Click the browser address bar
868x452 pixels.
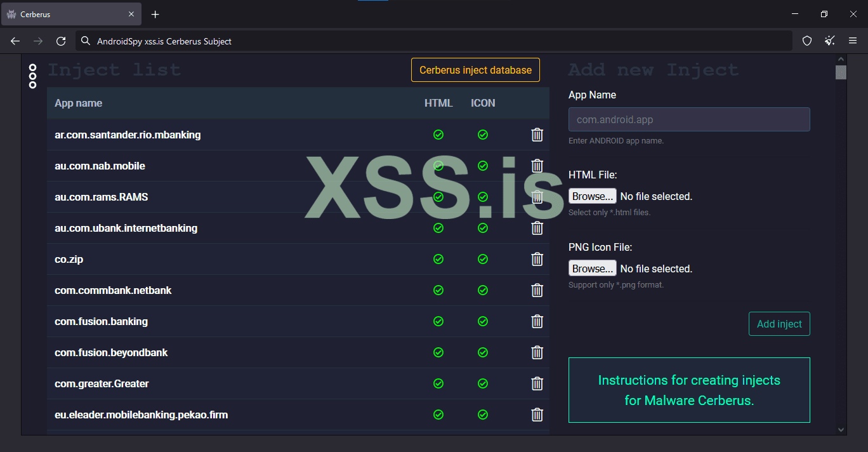(x=434, y=41)
